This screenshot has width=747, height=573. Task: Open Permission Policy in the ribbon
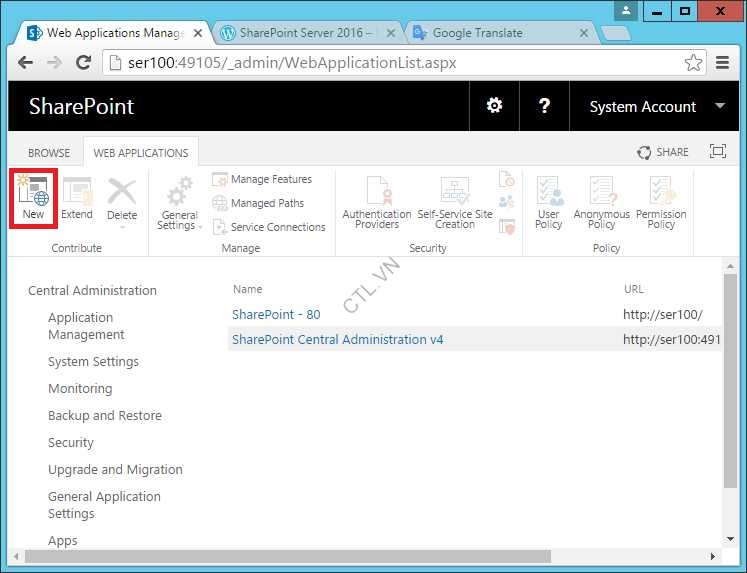[661, 203]
